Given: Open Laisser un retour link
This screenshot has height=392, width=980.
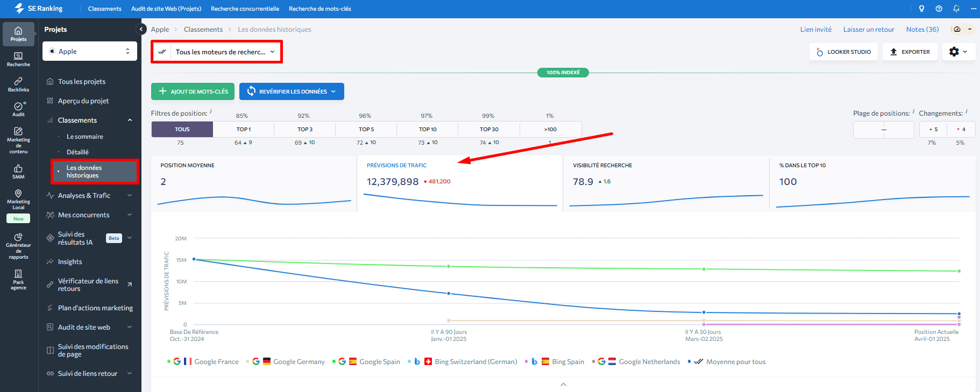Looking at the screenshot, I should coord(869,29).
